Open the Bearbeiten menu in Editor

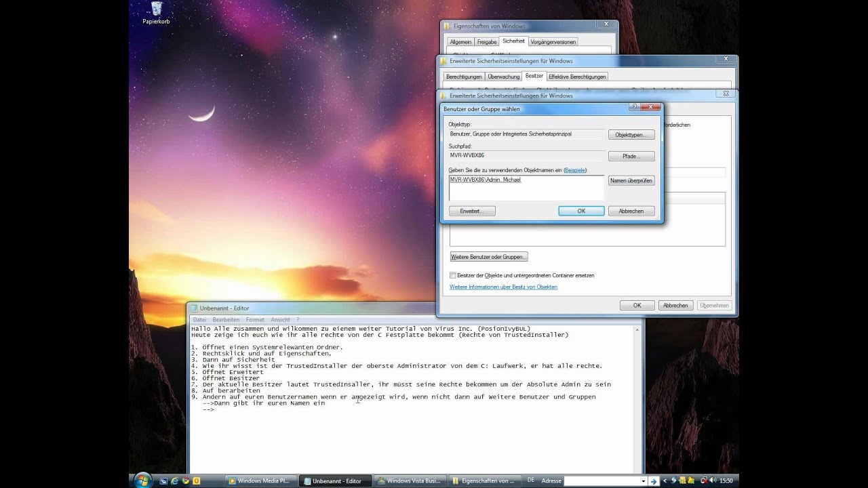pyautogui.click(x=226, y=319)
